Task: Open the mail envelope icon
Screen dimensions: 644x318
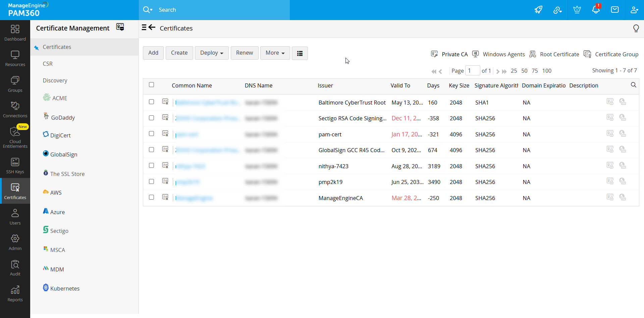Action: (x=615, y=10)
